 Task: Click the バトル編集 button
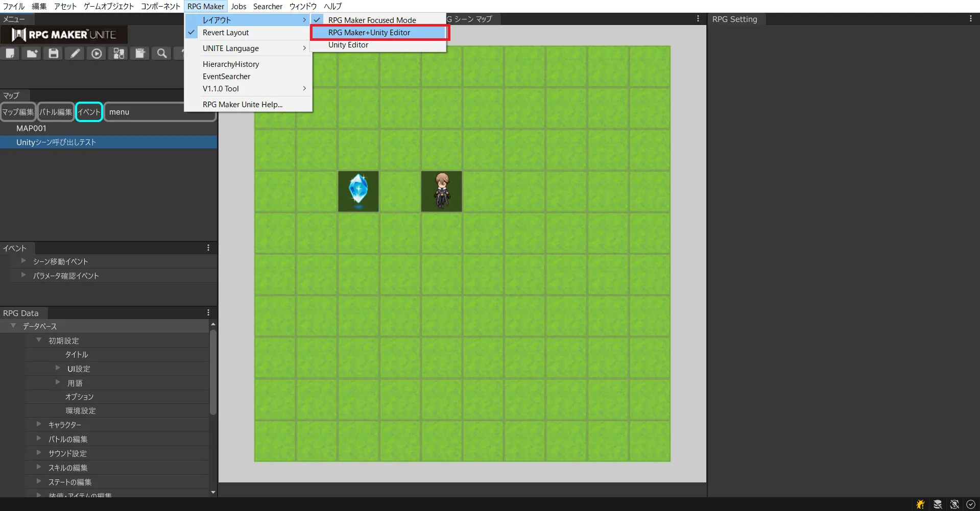[x=56, y=112]
